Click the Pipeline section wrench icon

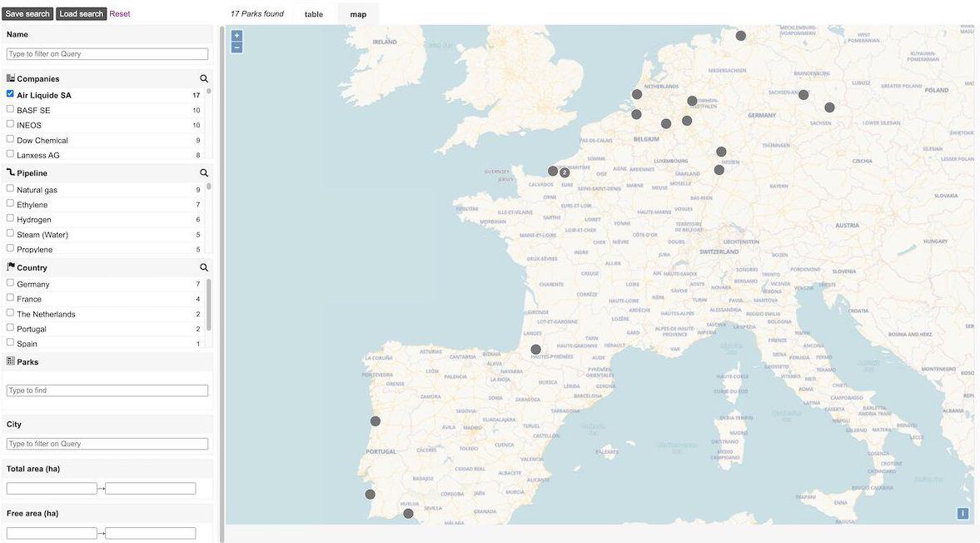coord(9,171)
